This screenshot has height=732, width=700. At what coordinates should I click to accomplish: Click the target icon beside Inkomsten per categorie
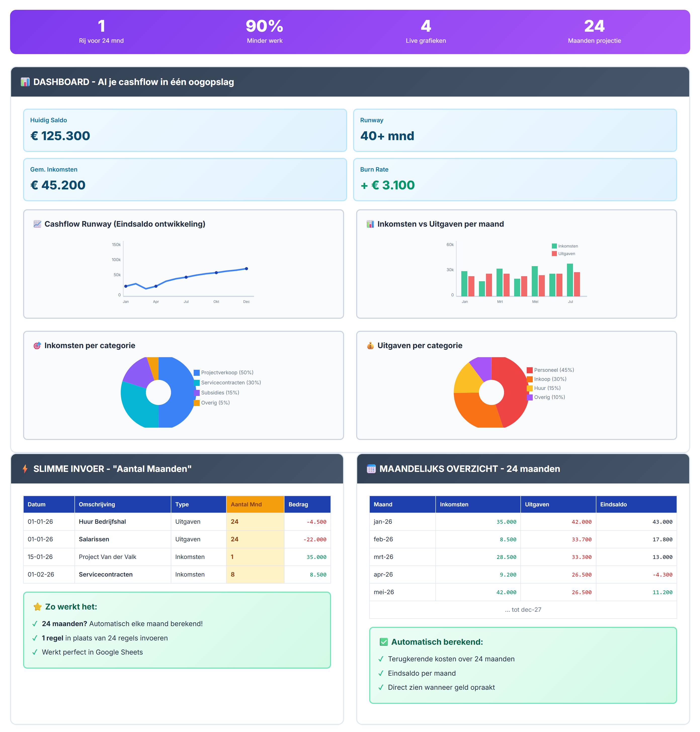[37, 345]
